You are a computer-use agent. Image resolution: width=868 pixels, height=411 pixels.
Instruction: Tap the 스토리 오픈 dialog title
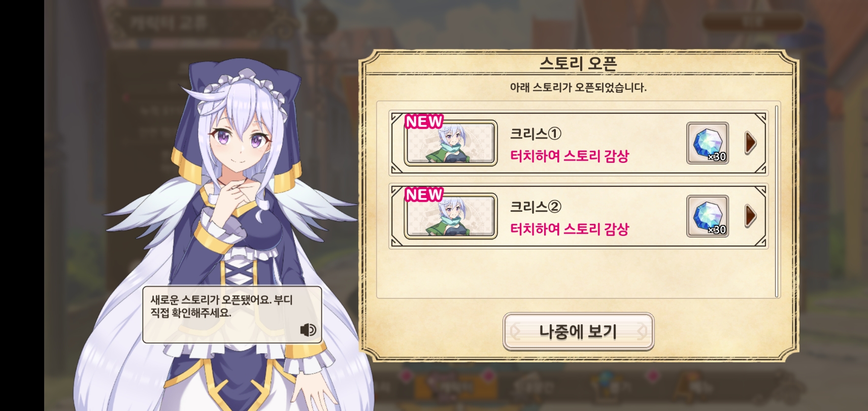[578, 63]
